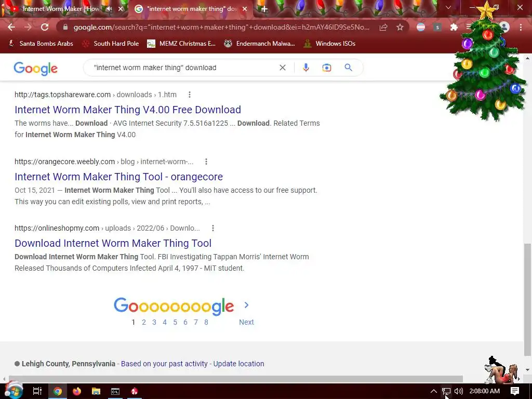Select the "internet worm maker thing" search tab
532x399 pixels.
192,9
